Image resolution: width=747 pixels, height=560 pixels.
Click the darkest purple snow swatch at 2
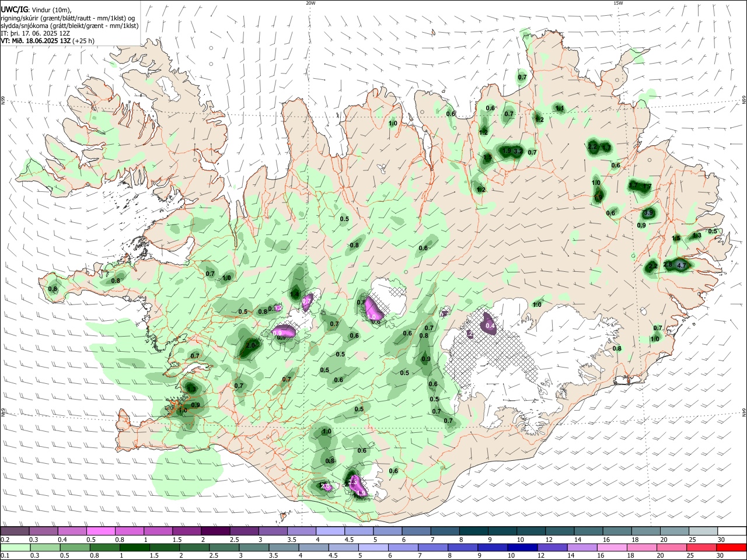click(215, 531)
